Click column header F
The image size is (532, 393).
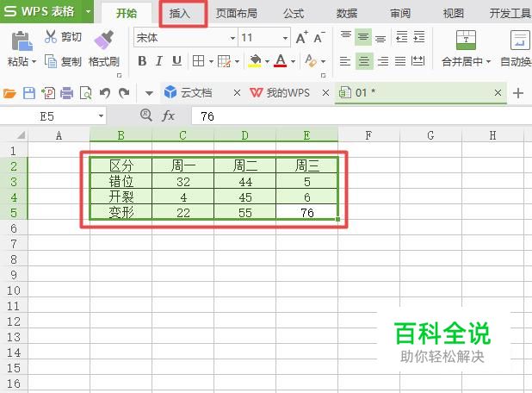click(368, 135)
